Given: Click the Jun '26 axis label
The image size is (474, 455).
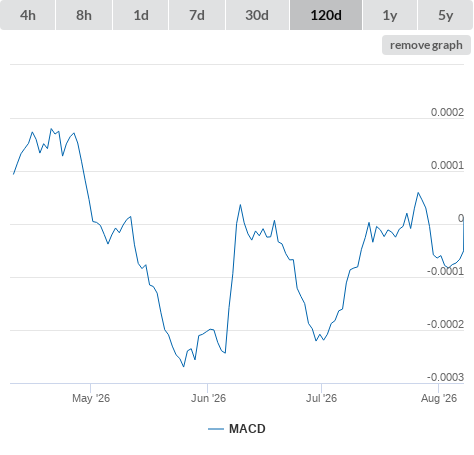Looking at the screenshot, I should [x=208, y=398].
